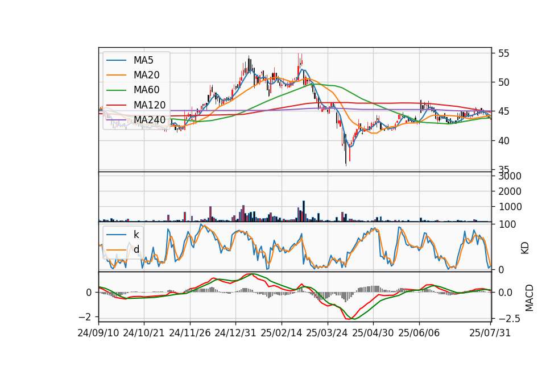546x392 pixels.
Task: Click the 50 price axis label
Action: coord(503,82)
